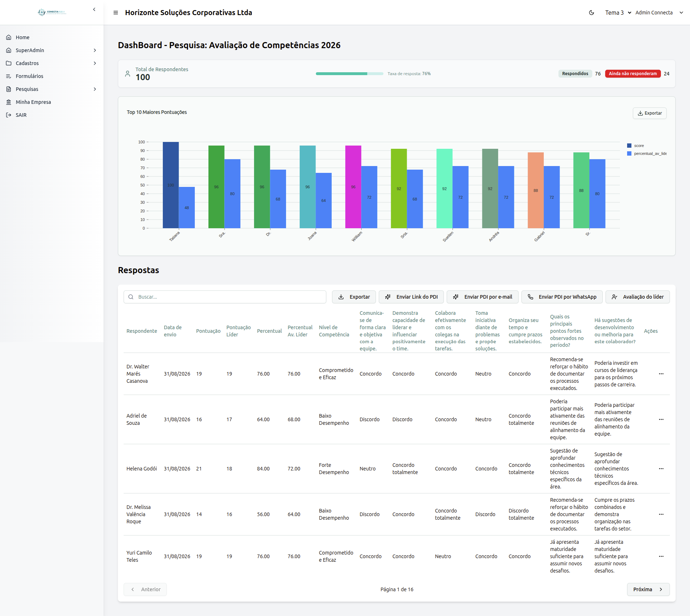Click Tatiana score bar in chart
The height and width of the screenshot is (616, 690).
[171, 185]
